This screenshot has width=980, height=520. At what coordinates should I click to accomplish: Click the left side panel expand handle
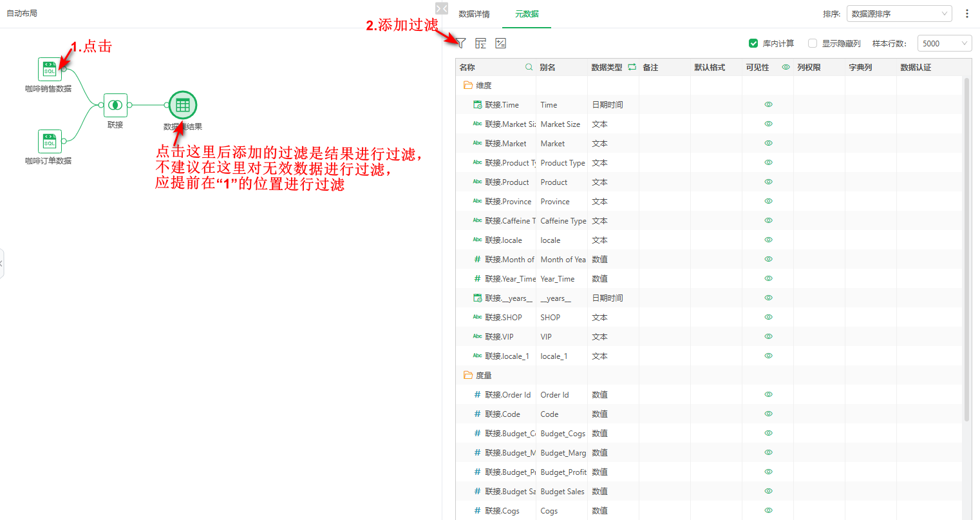[2, 264]
